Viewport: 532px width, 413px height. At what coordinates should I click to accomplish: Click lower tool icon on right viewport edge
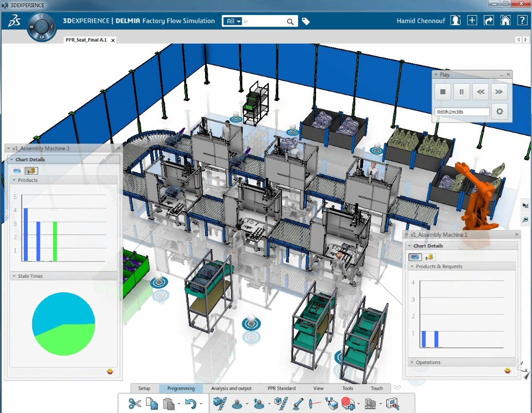tap(525, 219)
